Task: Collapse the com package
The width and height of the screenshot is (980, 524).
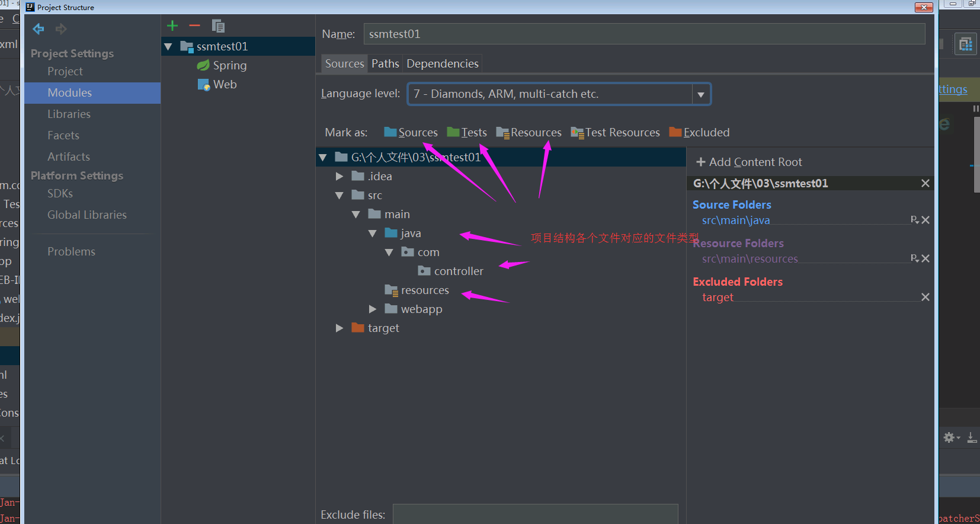Action: point(389,252)
